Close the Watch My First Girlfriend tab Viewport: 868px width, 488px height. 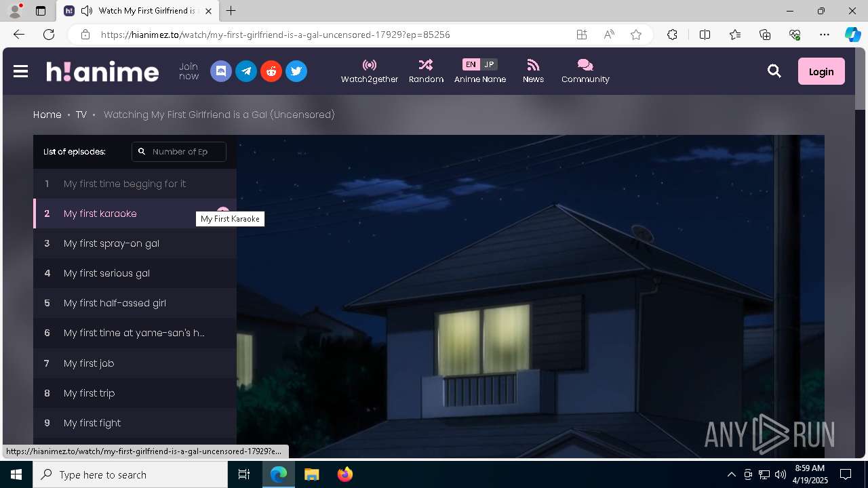point(208,11)
